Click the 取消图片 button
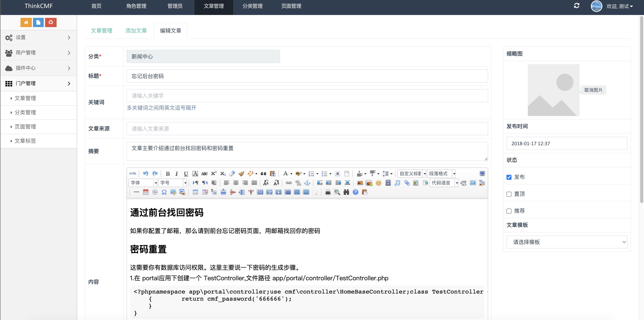644x320 pixels. 593,90
